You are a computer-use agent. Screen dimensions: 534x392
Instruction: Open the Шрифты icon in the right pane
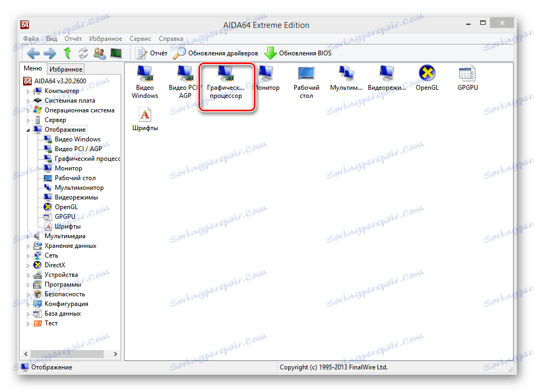[145, 119]
